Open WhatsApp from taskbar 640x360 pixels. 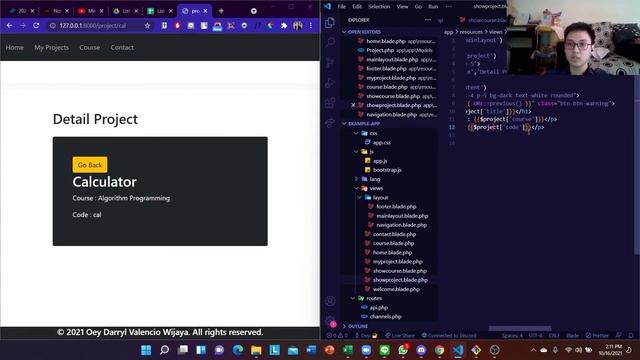coord(403,350)
